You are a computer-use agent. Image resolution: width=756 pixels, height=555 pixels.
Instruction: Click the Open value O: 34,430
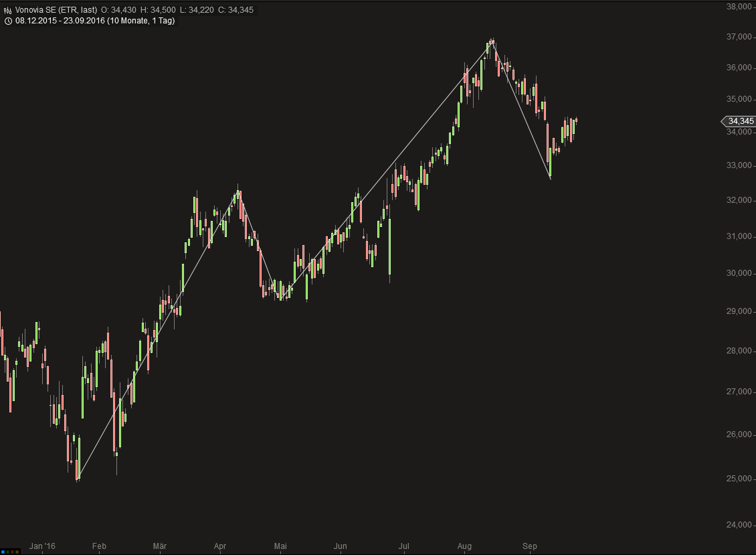(118, 9)
